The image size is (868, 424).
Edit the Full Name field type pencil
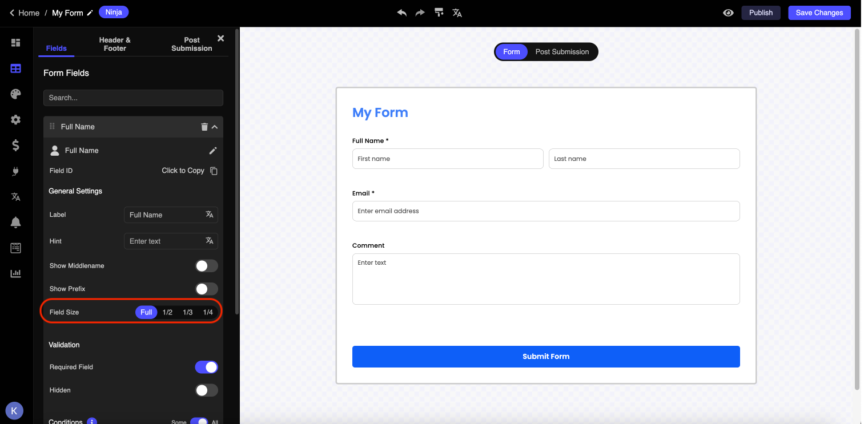coord(213,151)
